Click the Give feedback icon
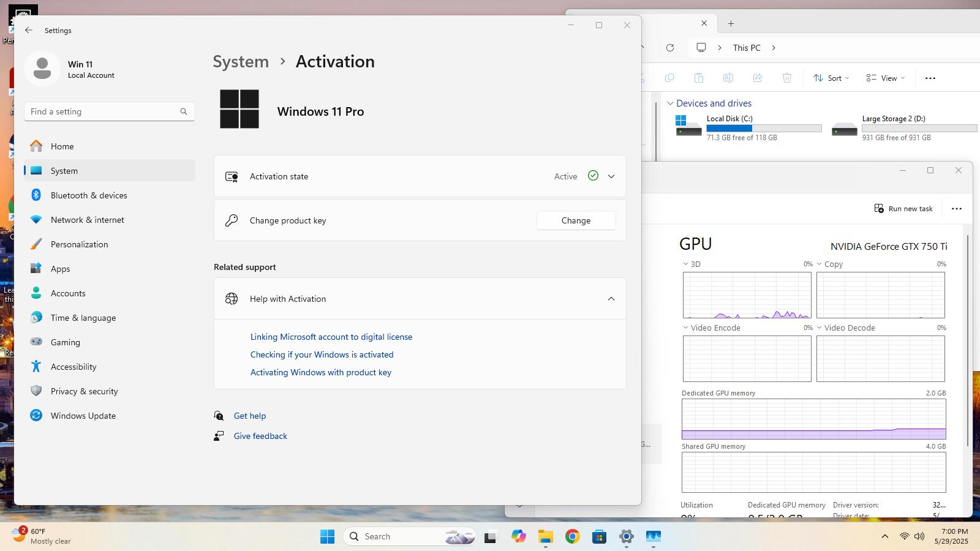This screenshot has height=551, width=980. [x=219, y=436]
